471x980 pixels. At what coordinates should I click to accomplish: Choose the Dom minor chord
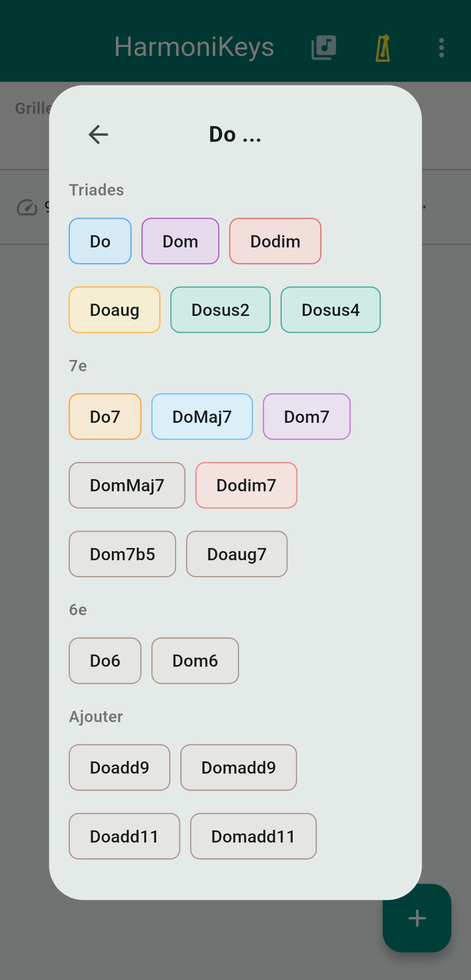point(180,241)
